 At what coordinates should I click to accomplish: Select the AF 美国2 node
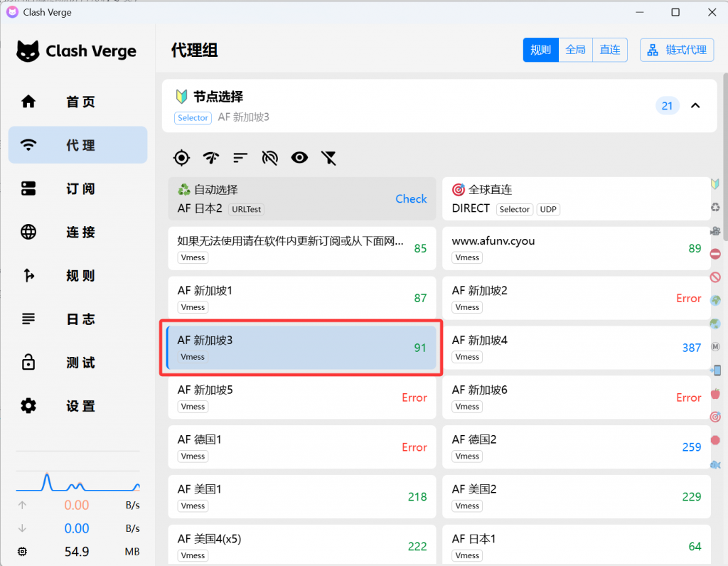coord(576,497)
